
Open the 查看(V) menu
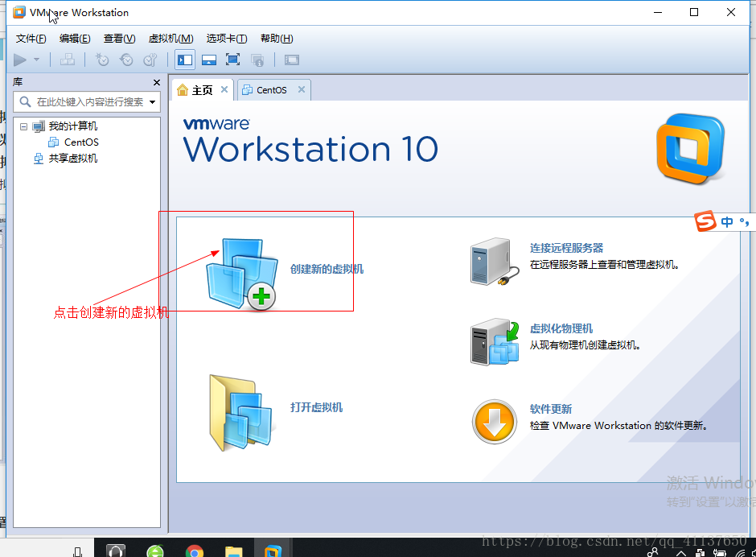coord(119,39)
